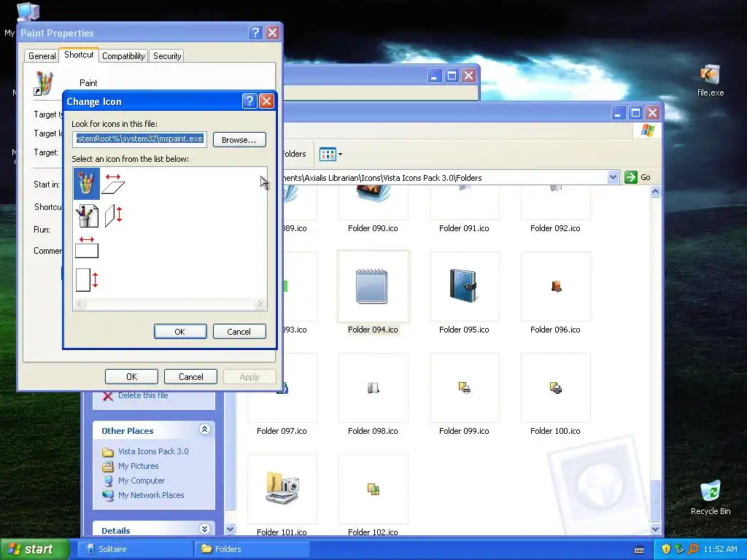
Task: Switch to the Shortcut tab
Action: 79,55
